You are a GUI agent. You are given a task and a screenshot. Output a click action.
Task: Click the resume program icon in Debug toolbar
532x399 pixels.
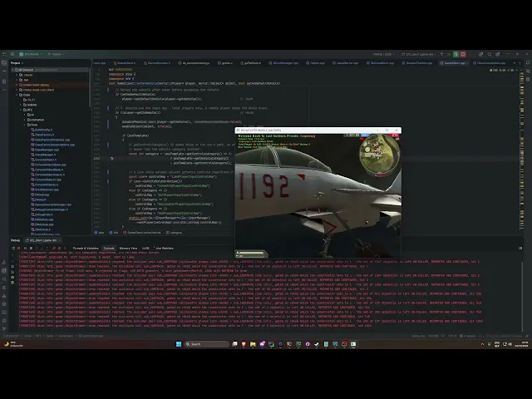coord(25,249)
